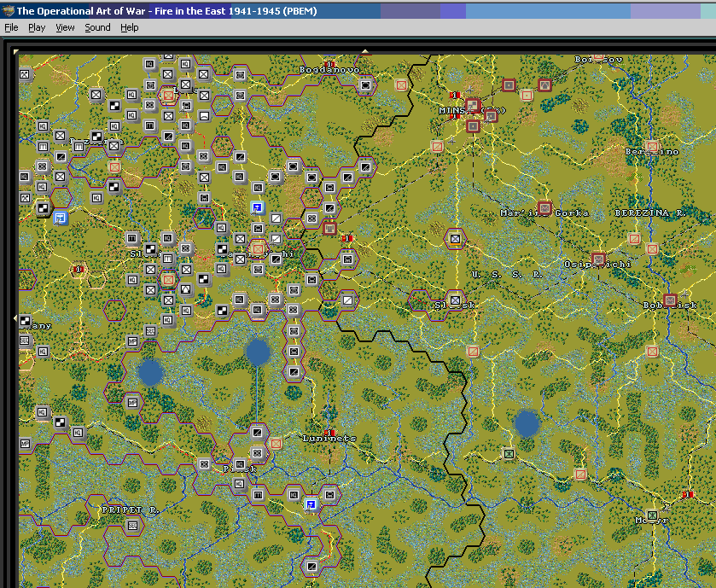The height and width of the screenshot is (588, 716).
Task: Select the blue flag-symbol unit north of Baranovichi
Action: pos(258,207)
